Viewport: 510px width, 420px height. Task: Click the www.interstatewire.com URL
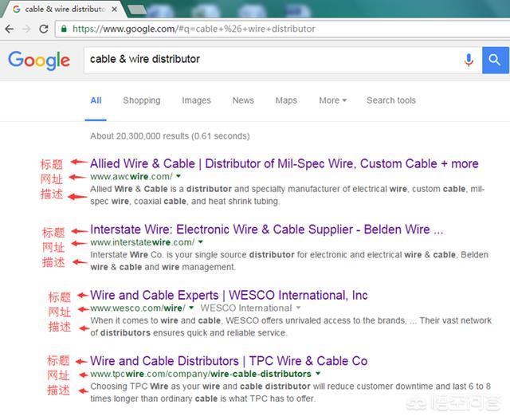pos(143,242)
